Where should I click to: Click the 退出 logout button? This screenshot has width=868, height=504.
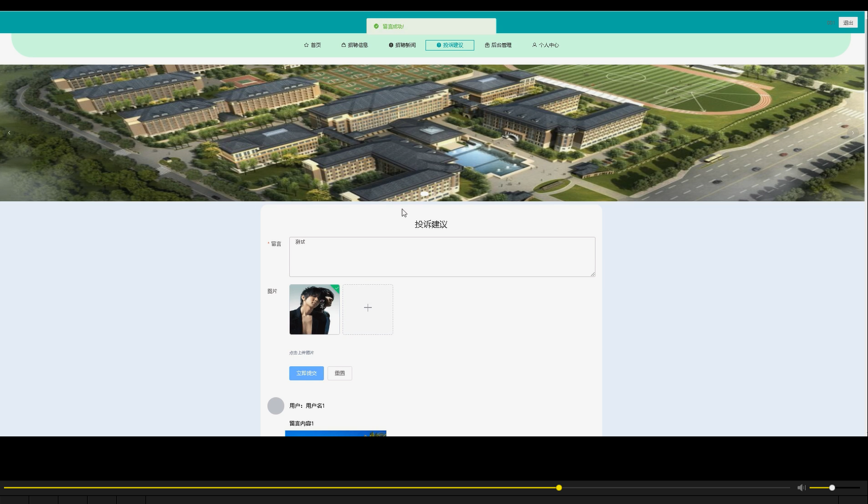(848, 22)
